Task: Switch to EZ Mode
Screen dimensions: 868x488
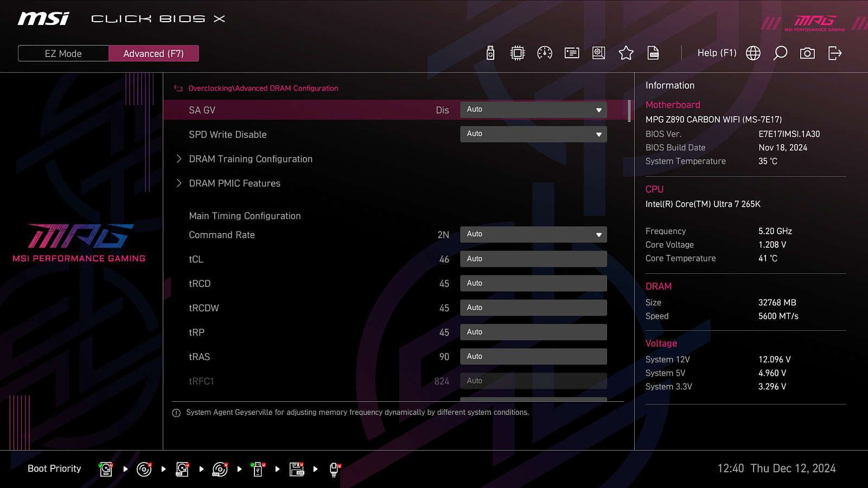Action: 63,54
